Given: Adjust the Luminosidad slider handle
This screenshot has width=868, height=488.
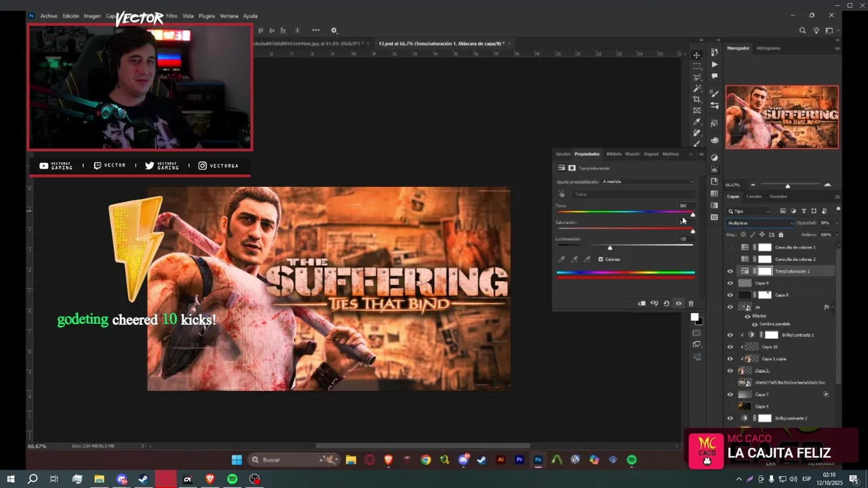Looking at the screenshot, I should pos(610,247).
